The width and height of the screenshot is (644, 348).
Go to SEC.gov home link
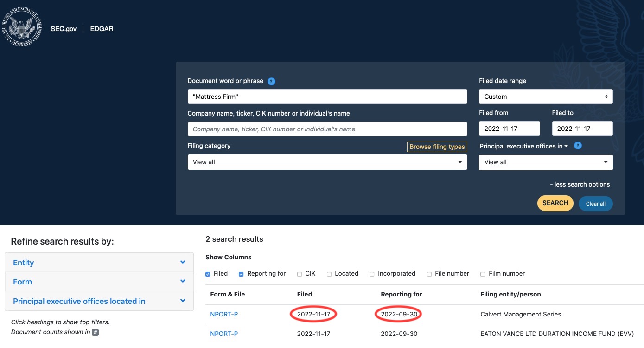(64, 29)
